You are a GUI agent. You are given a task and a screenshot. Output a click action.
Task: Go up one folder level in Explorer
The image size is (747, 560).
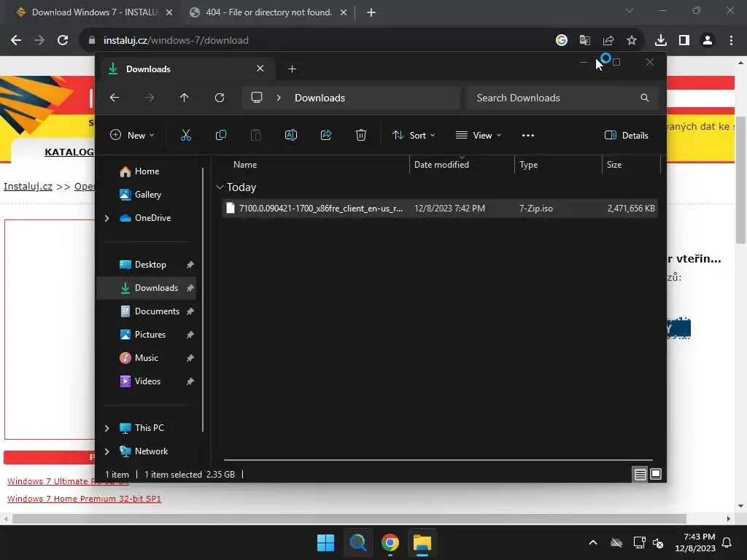click(x=185, y=98)
